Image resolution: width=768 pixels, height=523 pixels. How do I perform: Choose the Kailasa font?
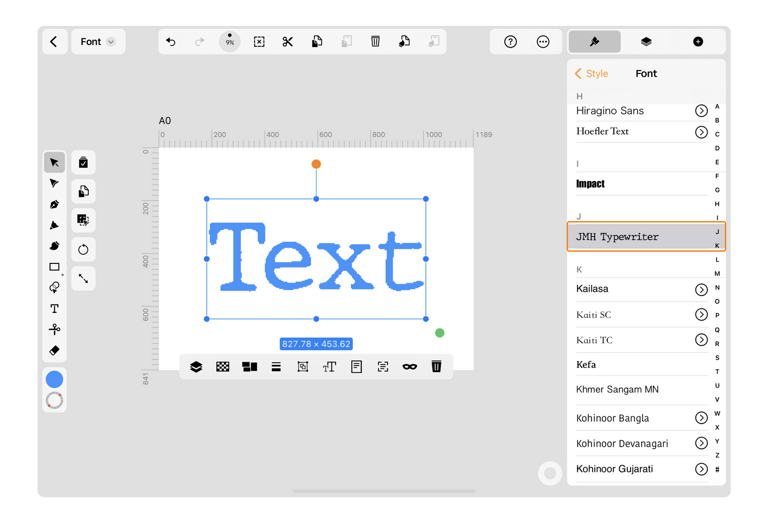(592, 288)
